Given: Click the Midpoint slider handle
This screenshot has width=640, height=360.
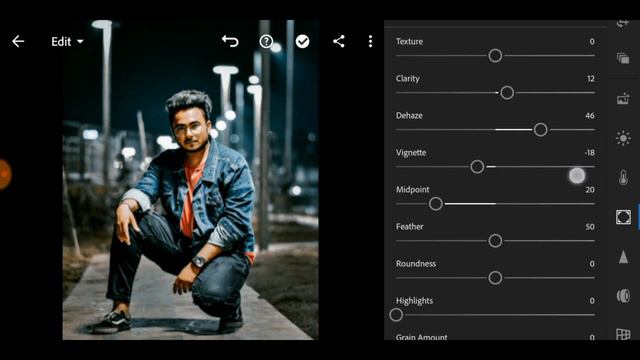Looking at the screenshot, I should point(436,204).
